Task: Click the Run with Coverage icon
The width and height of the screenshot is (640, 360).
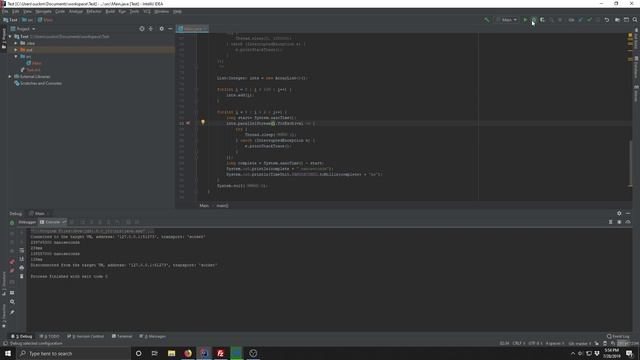Action: 542,20
